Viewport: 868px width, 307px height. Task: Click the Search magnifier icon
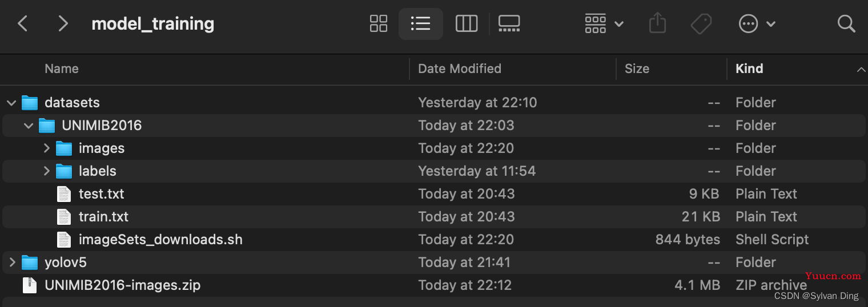pos(846,23)
